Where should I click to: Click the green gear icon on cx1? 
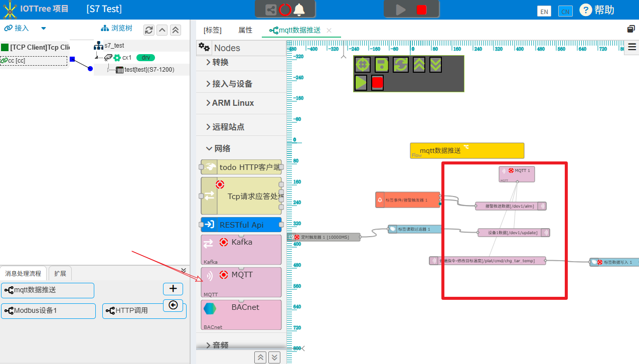click(x=117, y=58)
